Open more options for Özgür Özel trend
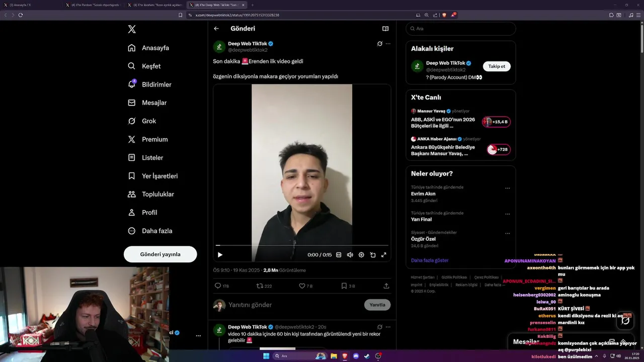 (507, 233)
